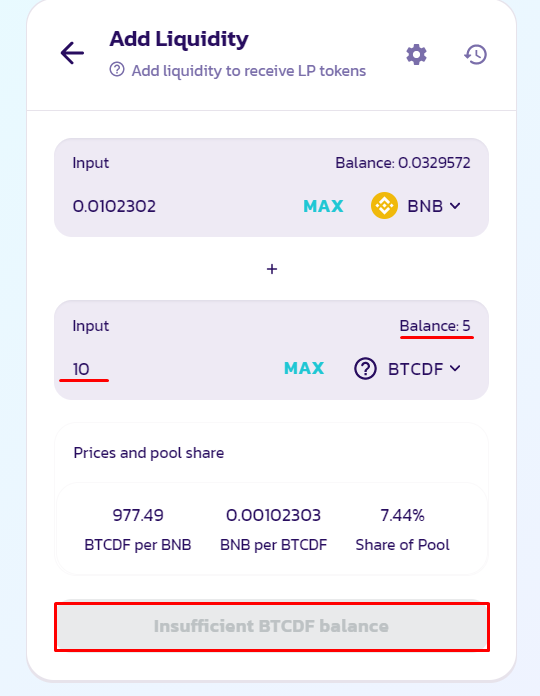This screenshot has height=696, width=540.
Task: Click the BNB coin logo
Action: click(384, 206)
